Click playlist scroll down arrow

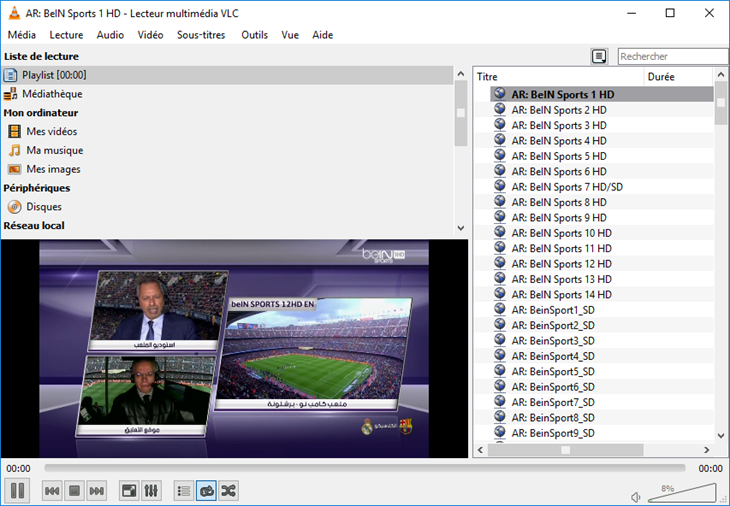(721, 436)
